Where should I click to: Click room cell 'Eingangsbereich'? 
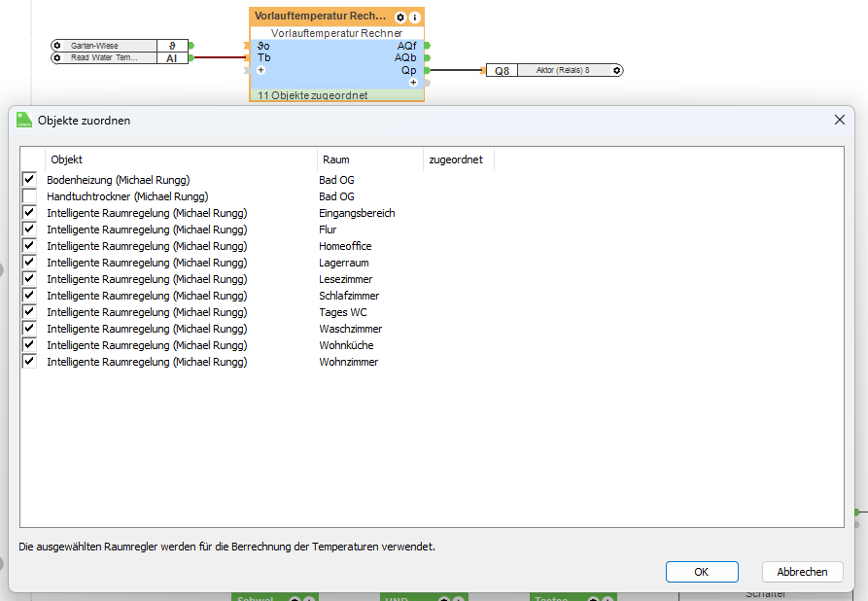coord(357,213)
